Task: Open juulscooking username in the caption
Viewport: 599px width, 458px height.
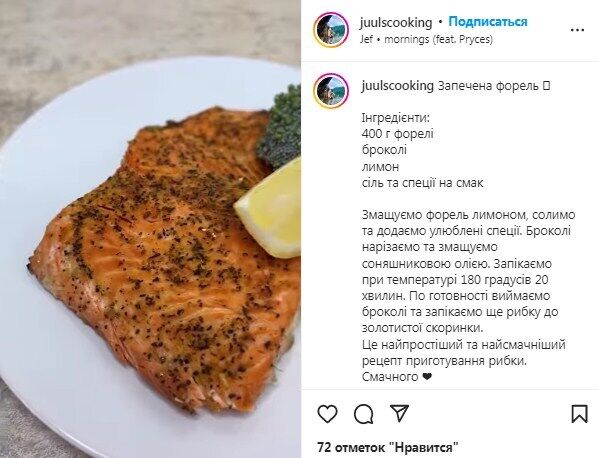Action: (x=398, y=86)
